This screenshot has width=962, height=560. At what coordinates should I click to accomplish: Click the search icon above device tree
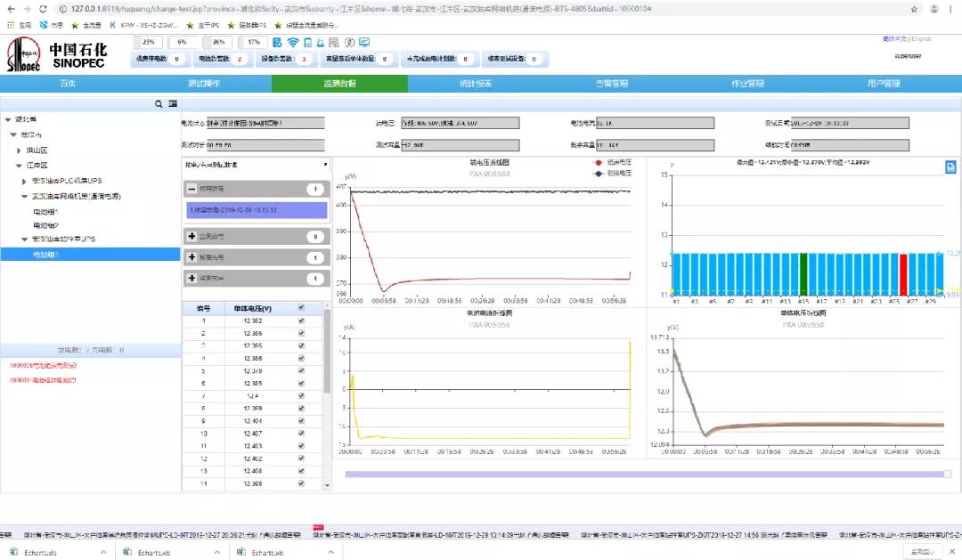pyautogui.click(x=159, y=104)
